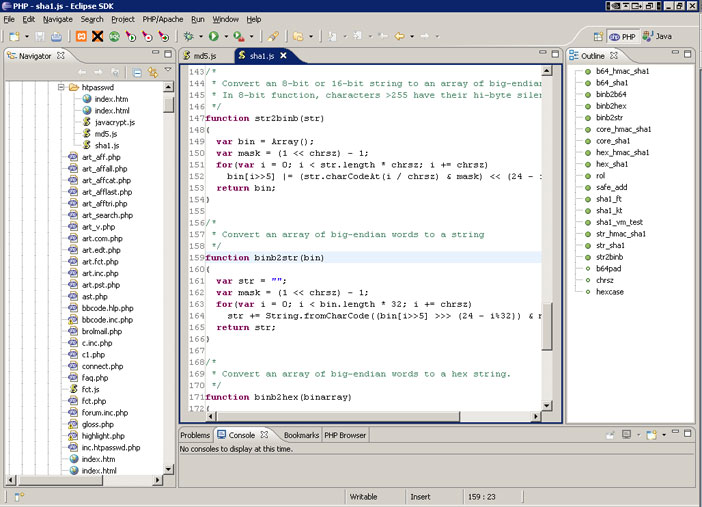Toggle Link with Editor in Navigator
702x507 pixels.
coord(153,72)
